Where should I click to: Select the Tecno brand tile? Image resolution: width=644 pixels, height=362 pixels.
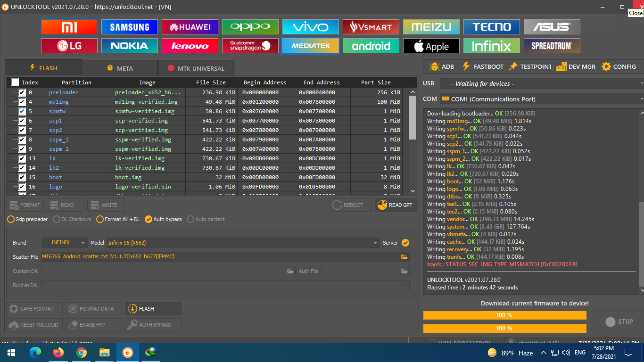[x=492, y=27]
